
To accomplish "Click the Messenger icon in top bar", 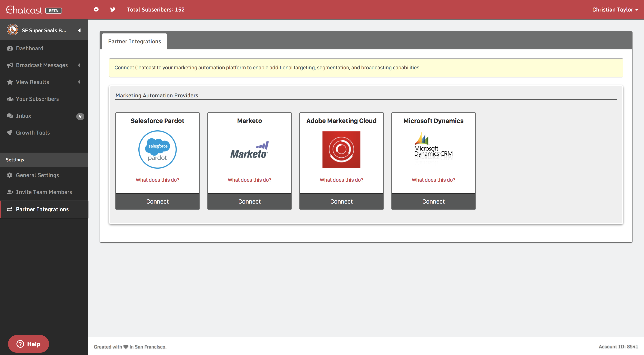I will coord(96,10).
